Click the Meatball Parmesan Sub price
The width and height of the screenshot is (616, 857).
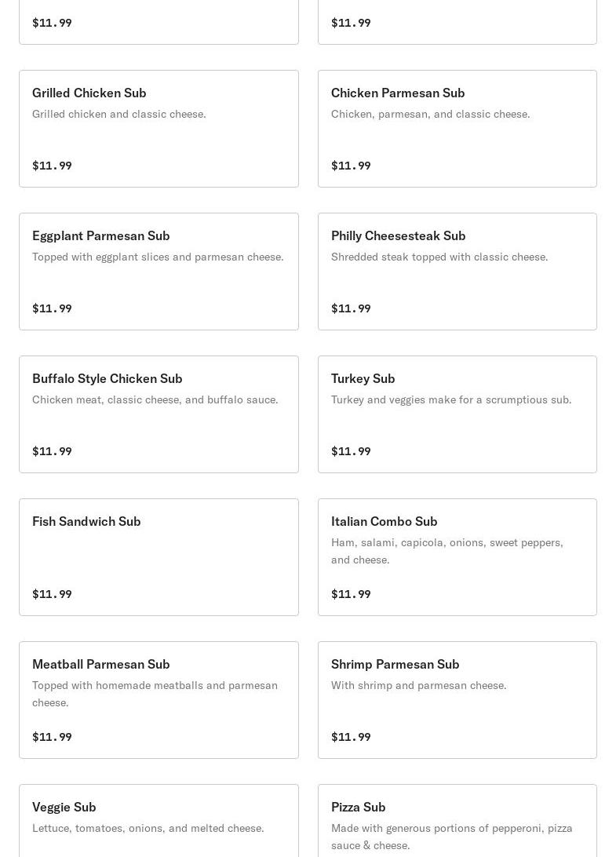(x=52, y=737)
